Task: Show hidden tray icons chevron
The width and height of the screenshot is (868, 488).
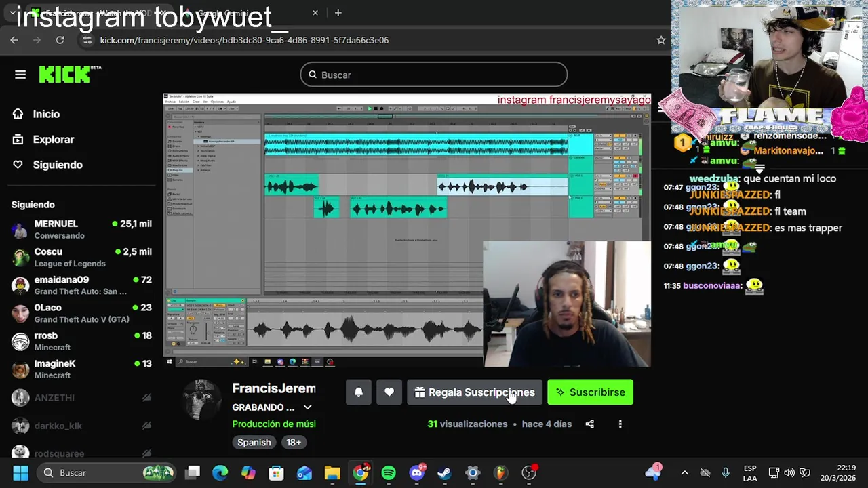Action: coord(684,472)
